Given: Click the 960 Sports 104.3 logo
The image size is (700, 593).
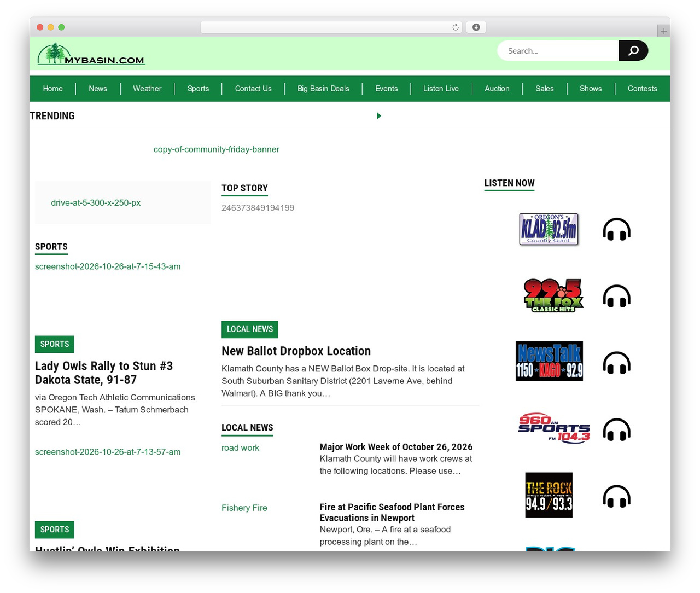Looking at the screenshot, I should (554, 428).
